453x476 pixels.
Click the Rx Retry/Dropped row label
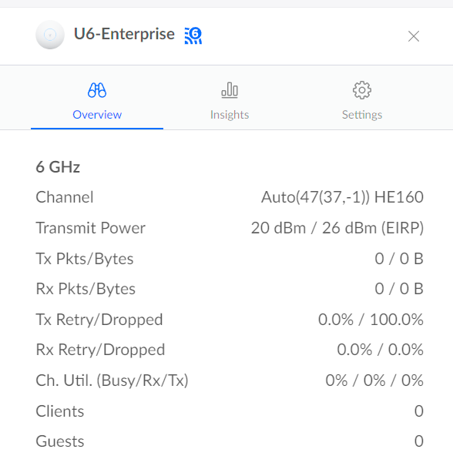click(100, 350)
